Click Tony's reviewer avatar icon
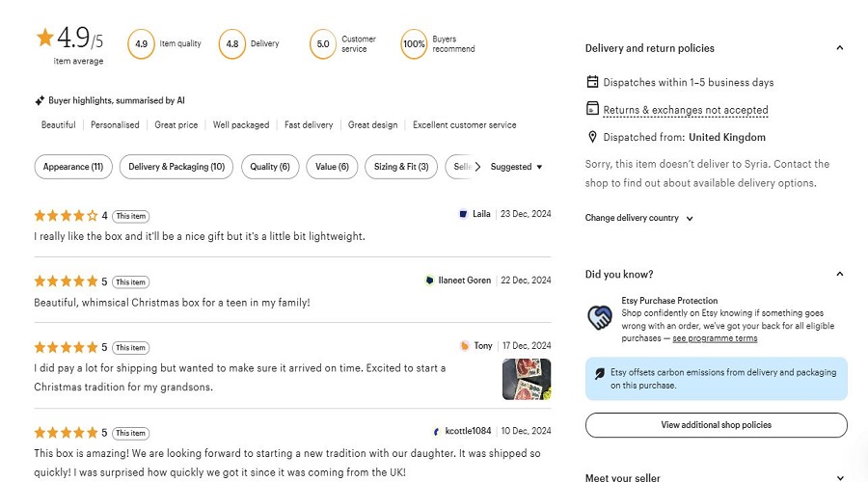868x482 pixels. (465, 346)
